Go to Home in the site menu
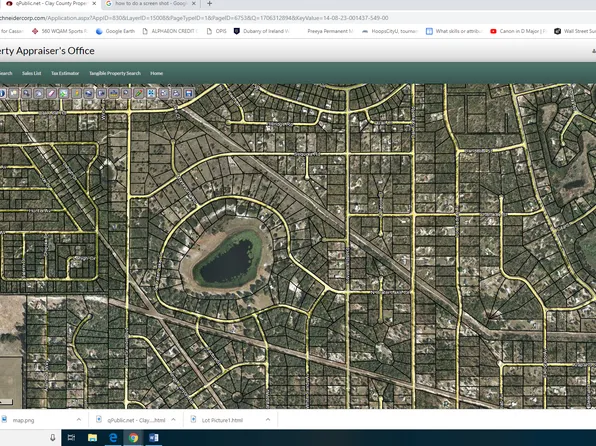Viewport: 596px width, 446px height. (156, 73)
